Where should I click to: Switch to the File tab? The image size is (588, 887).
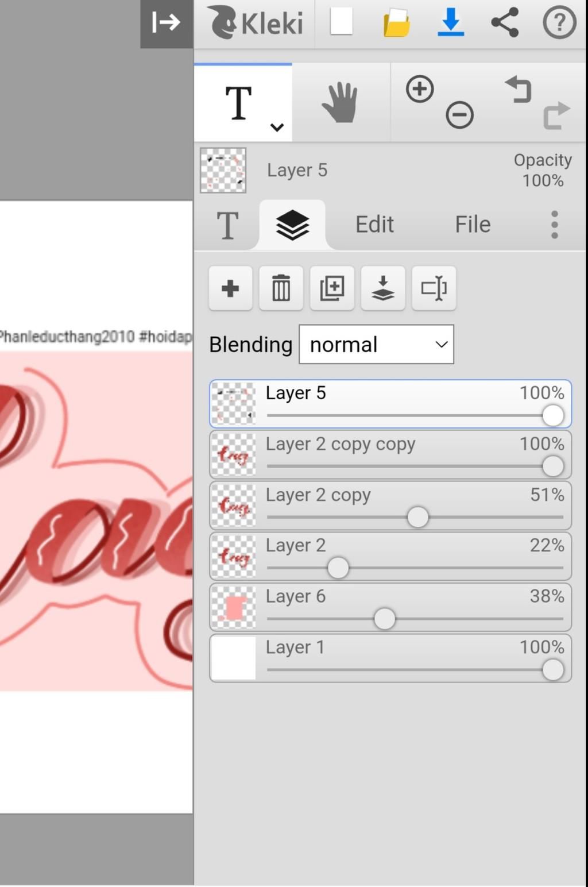(473, 225)
